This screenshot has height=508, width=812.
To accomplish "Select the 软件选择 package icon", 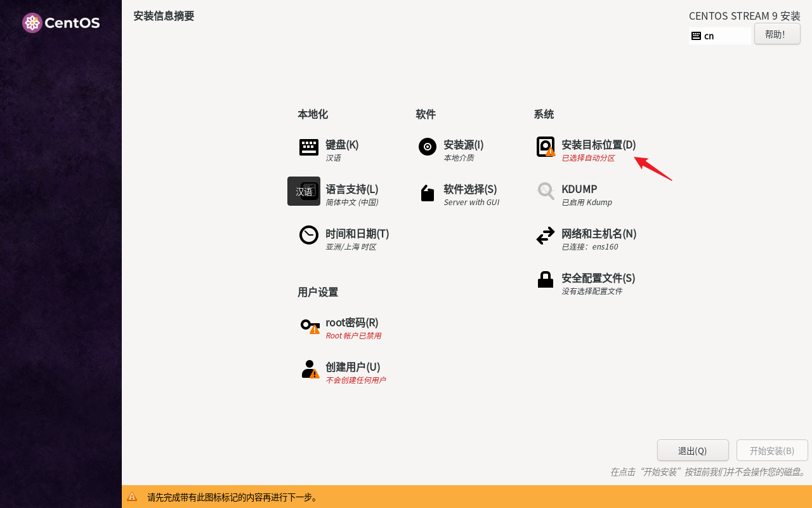I will 428,193.
